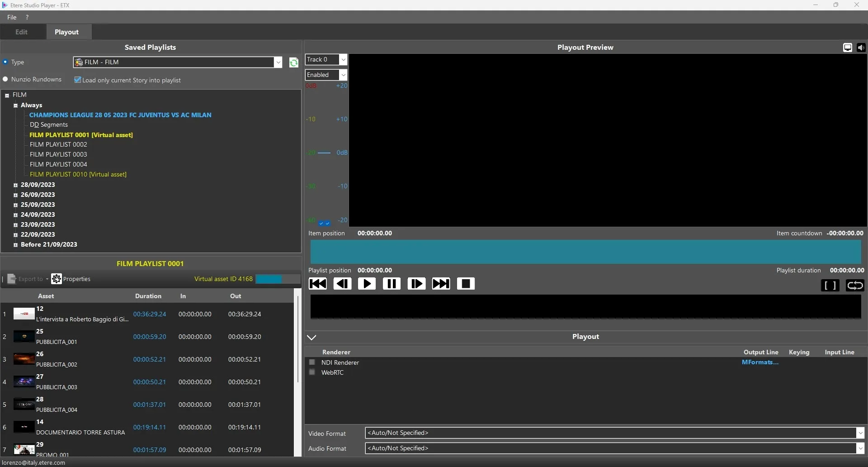
Task: Expand the 28/09/2023 tree node
Action: [15, 185]
